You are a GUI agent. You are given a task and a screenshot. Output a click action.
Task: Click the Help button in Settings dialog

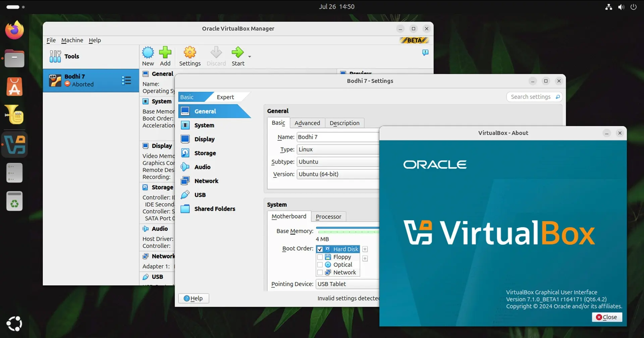[194, 298]
